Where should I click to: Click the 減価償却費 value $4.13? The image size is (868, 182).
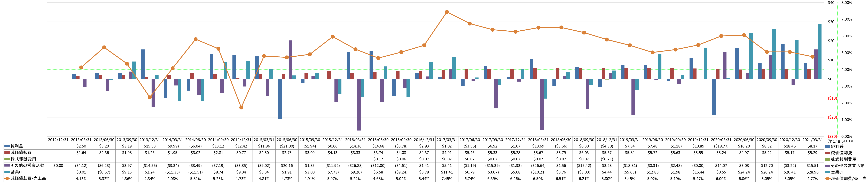coord(333,153)
